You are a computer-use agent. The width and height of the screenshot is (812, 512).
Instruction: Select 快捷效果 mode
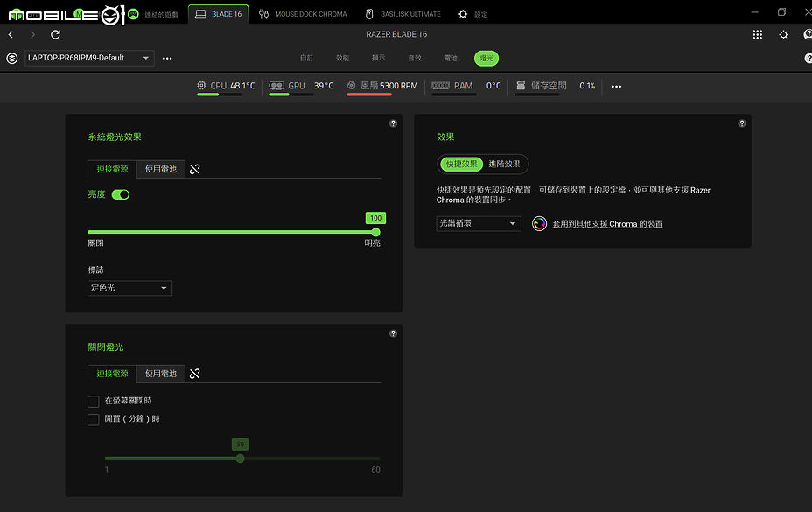click(x=461, y=164)
